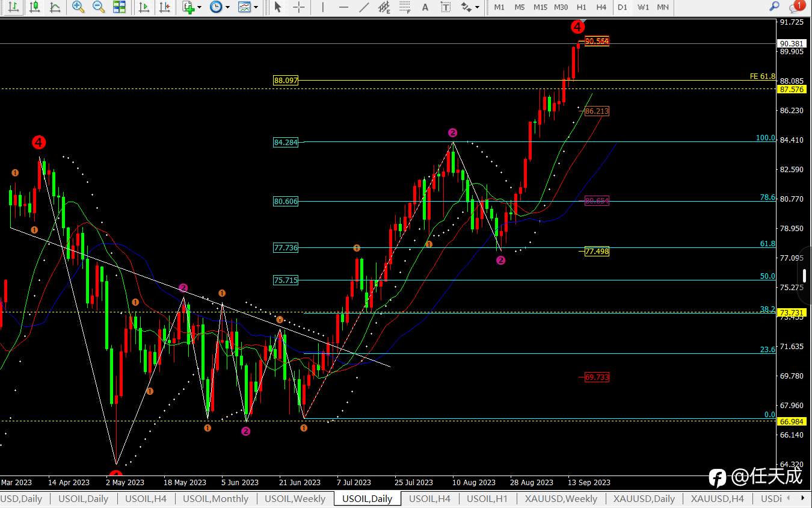The height and width of the screenshot is (508, 812).
Task: Open the chat notifications icon
Action: point(796,7)
